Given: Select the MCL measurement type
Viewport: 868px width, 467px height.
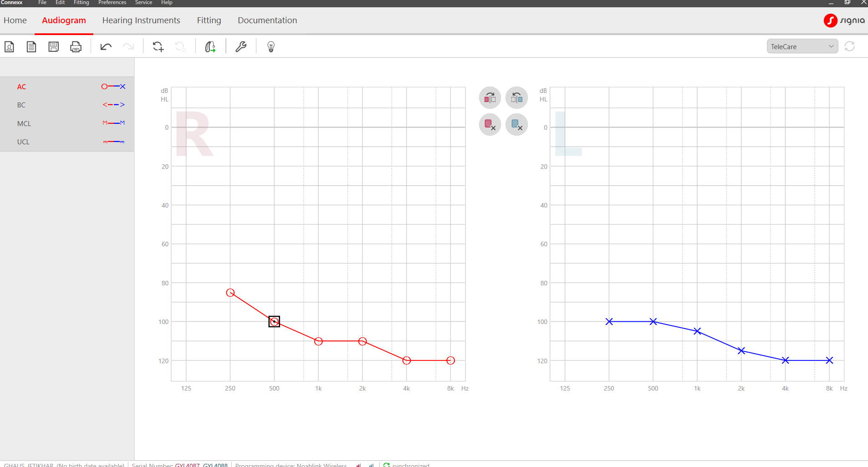Looking at the screenshot, I should coord(67,123).
